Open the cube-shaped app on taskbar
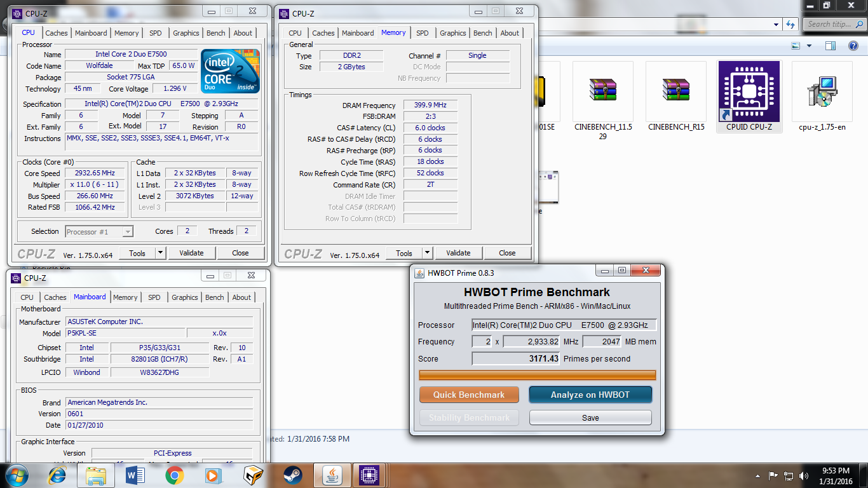The width and height of the screenshot is (868, 488). click(253, 475)
